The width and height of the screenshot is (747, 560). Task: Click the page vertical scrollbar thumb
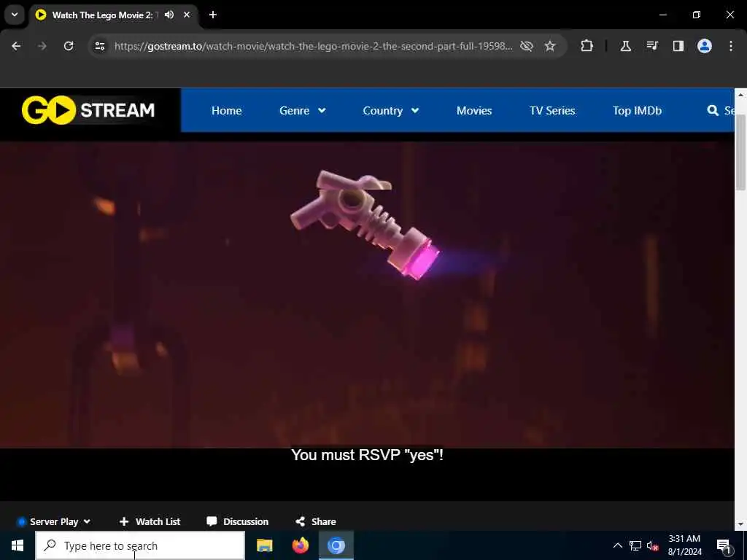coord(740,152)
